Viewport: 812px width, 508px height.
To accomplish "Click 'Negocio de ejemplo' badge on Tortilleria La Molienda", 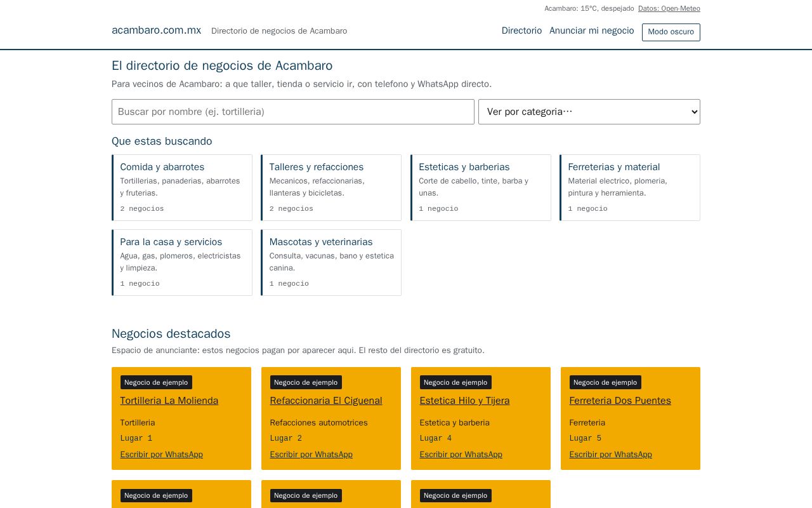I will point(156,382).
